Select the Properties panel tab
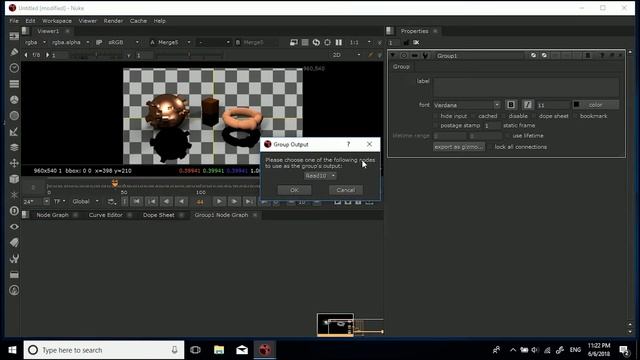The height and width of the screenshot is (360, 640). point(414,31)
